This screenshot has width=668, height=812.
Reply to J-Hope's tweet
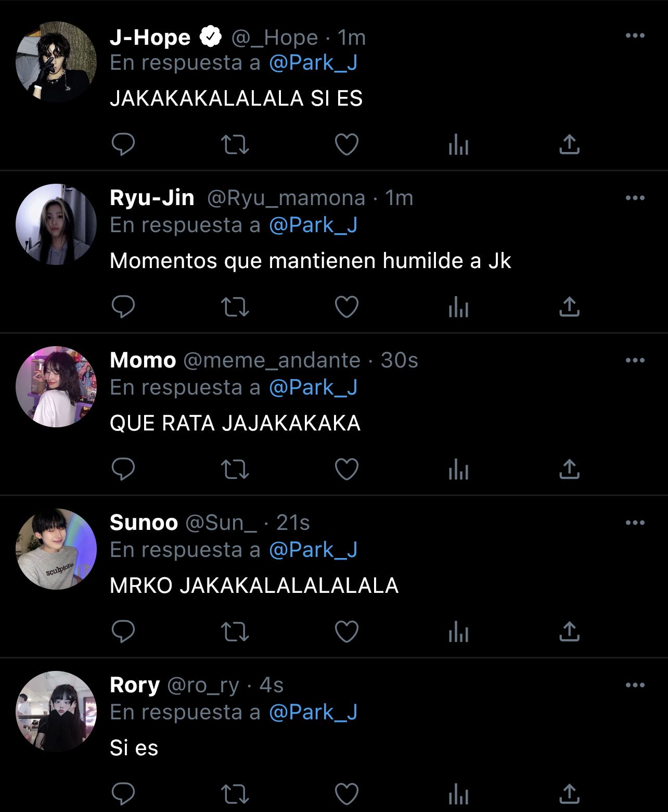(123, 144)
